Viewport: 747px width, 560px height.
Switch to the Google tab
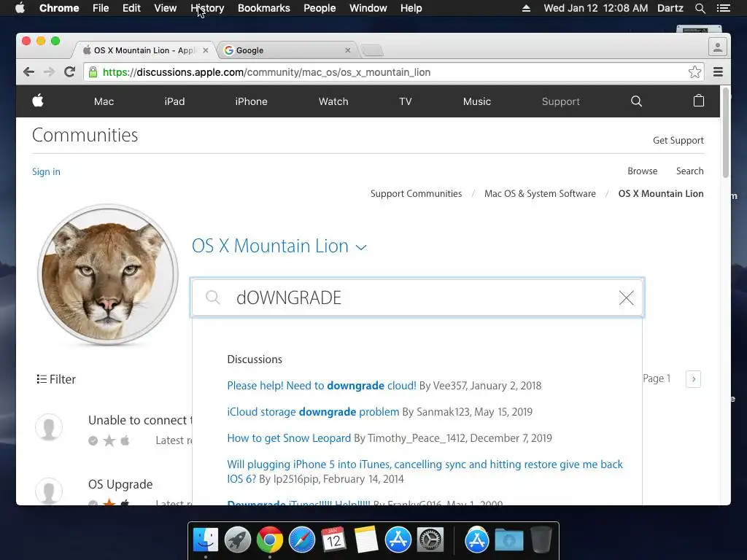coord(286,50)
